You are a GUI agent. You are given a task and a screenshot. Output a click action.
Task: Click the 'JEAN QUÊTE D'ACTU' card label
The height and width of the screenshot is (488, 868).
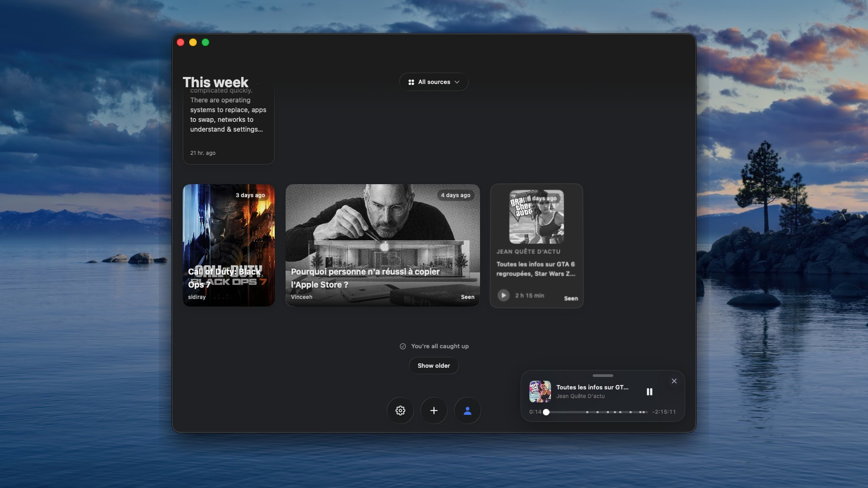[x=528, y=252]
